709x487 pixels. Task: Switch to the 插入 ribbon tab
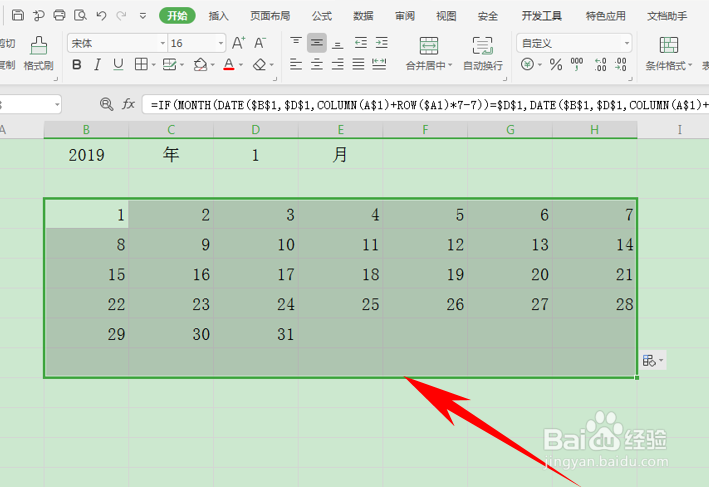218,16
